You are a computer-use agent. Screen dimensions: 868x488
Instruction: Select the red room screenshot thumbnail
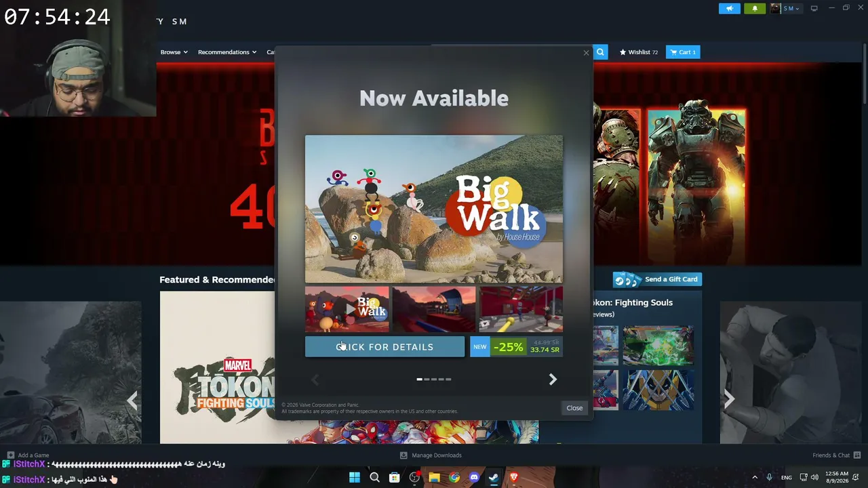point(521,309)
